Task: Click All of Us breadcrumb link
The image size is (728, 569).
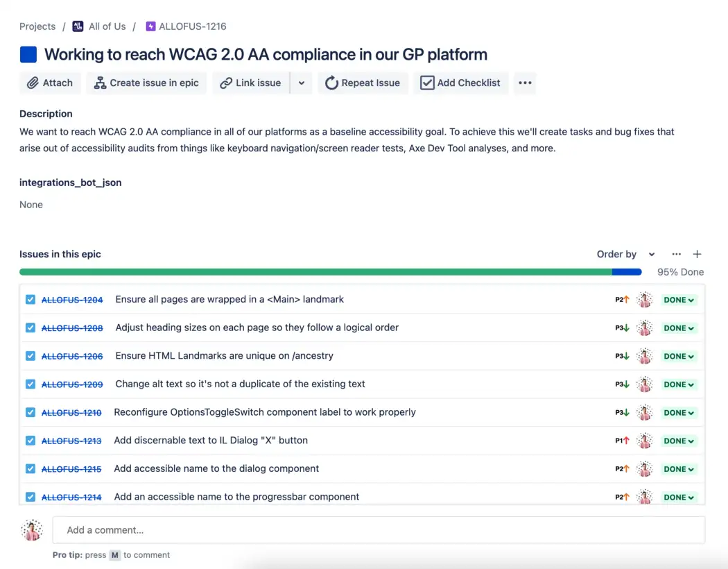Action: 107,26
